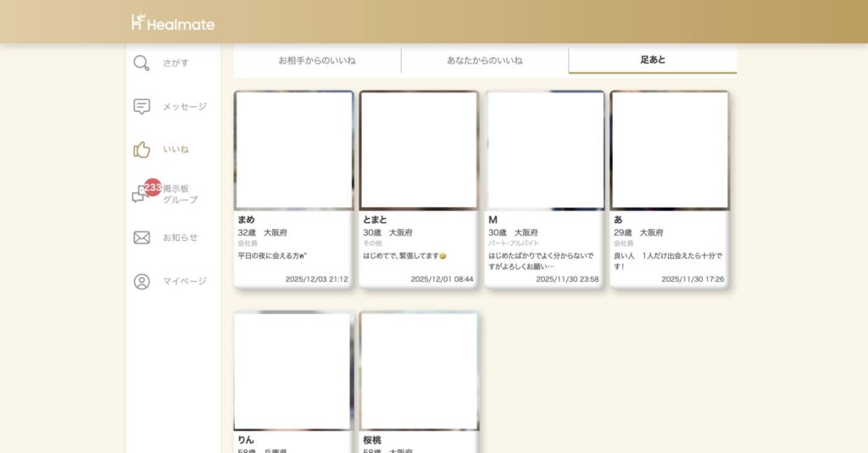Image resolution: width=868 pixels, height=453 pixels.
Task: Select the 足あと tab
Action: click(653, 61)
